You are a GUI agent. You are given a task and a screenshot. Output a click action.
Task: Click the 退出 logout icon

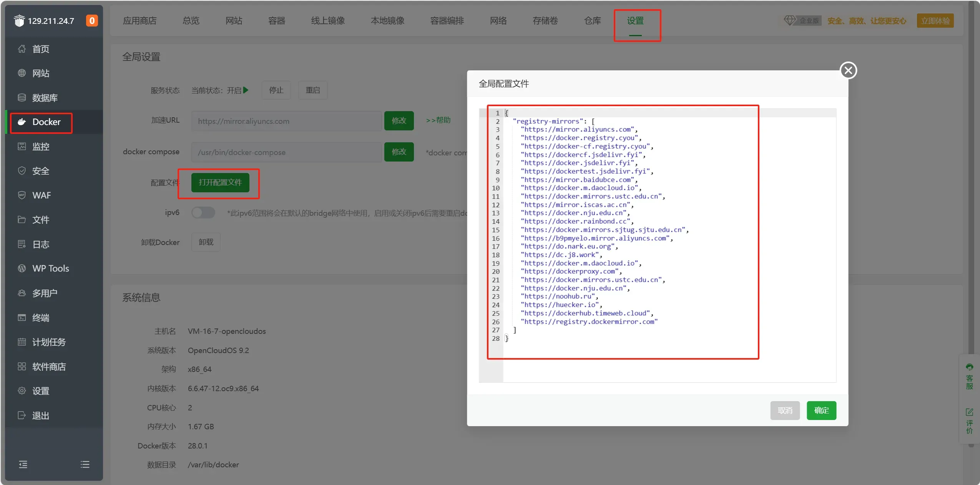pyautogui.click(x=22, y=415)
